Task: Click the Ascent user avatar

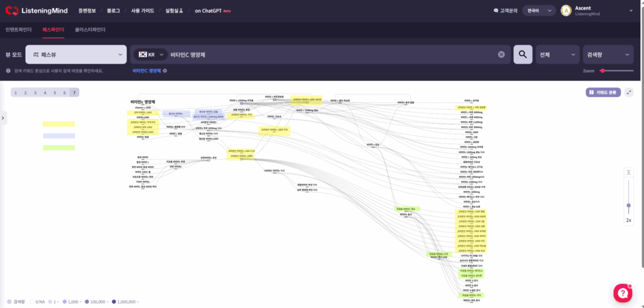Action: (566, 11)
